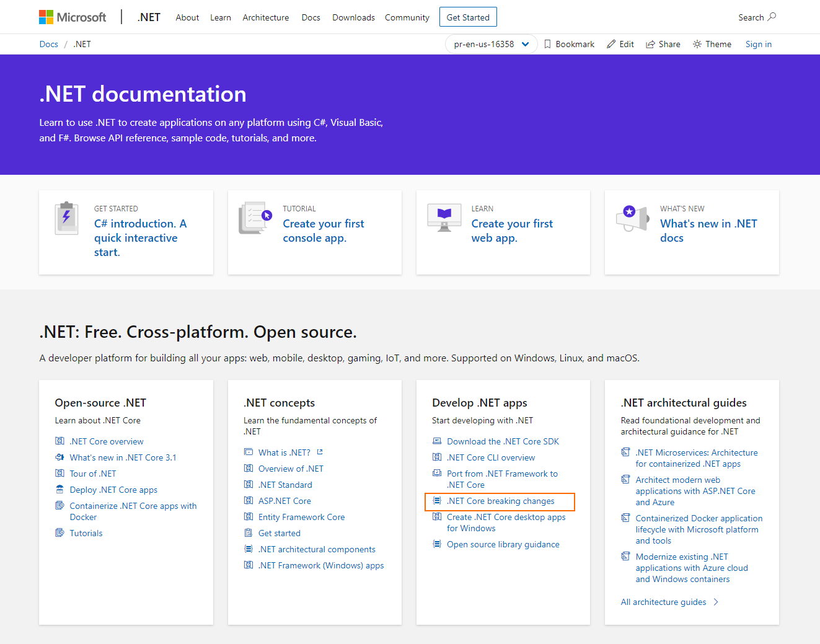This screenshot has width=820, height=644.
Task: Click the web app monitor icon
Action: pyautogui.click(x=444, y=218)
